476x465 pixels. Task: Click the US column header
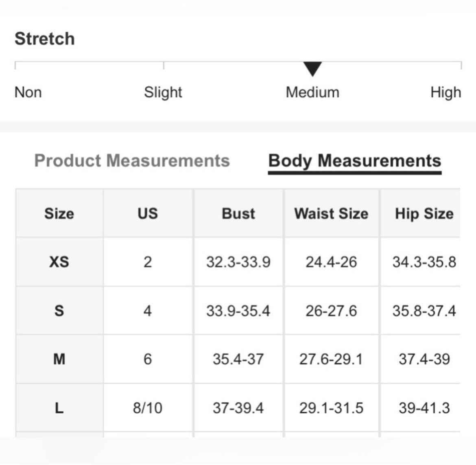click(x=148, y=213)
